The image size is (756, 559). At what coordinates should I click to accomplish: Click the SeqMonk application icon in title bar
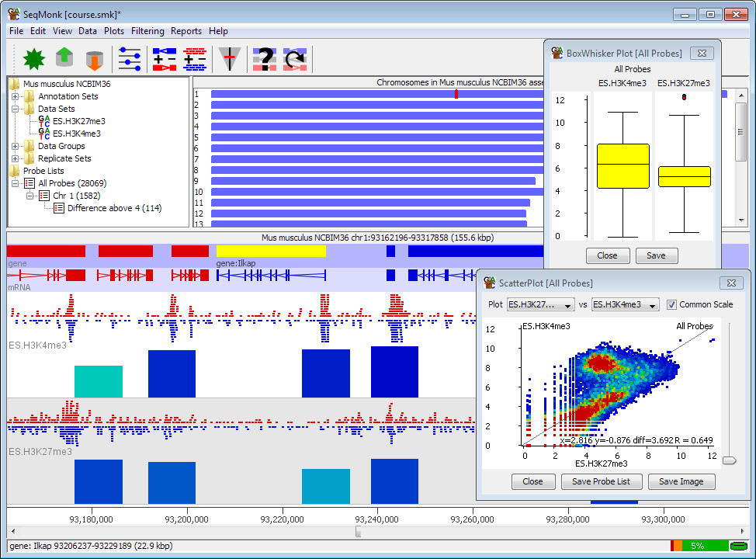pyautogui.click(x=13, y=13)
